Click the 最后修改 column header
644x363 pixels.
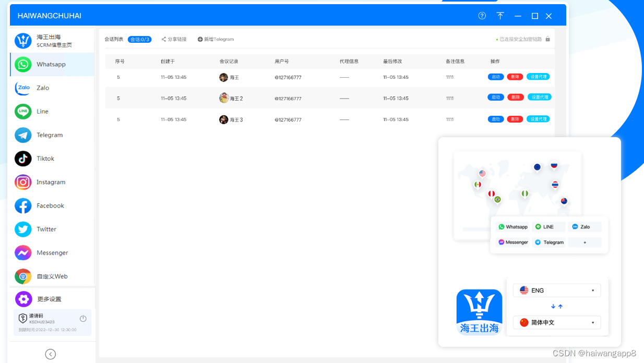pos(392,61)
